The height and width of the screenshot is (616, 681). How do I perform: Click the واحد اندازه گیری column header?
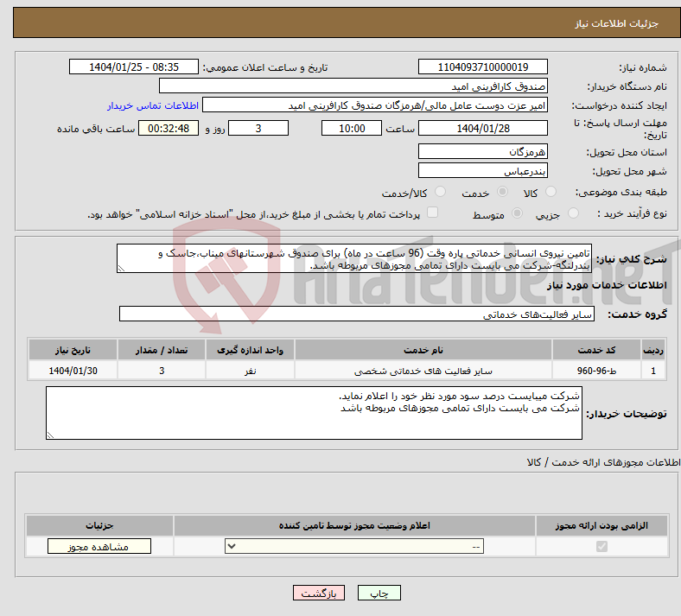tap(250, 350)
